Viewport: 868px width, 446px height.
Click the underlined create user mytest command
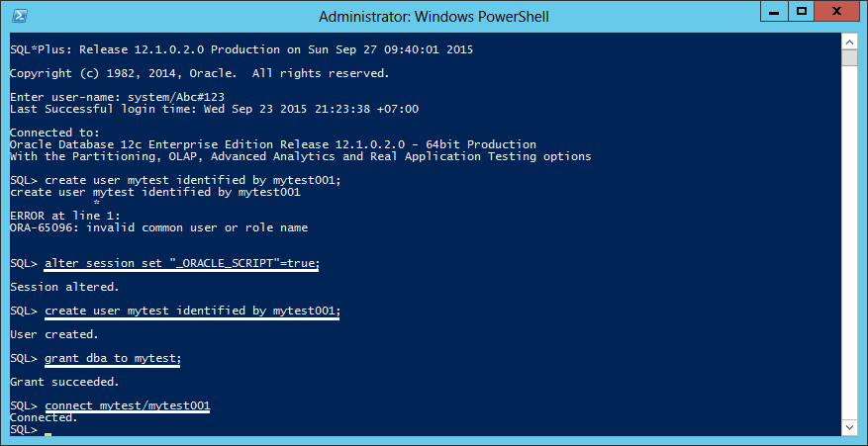[192, 312]
